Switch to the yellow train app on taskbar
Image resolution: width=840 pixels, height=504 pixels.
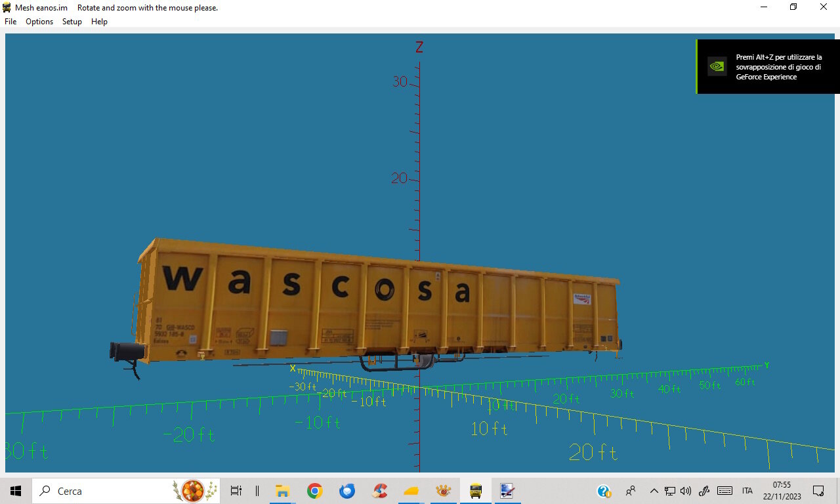point(476,491)
